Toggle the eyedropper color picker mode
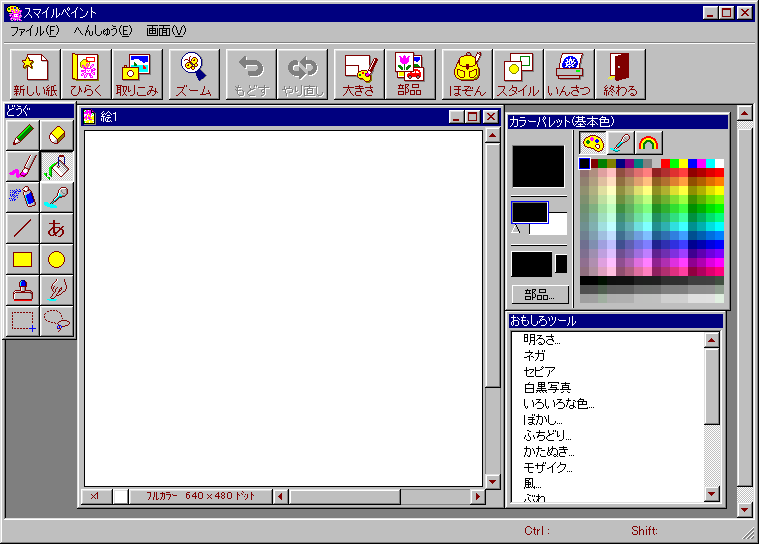 (x=621, y=143)
